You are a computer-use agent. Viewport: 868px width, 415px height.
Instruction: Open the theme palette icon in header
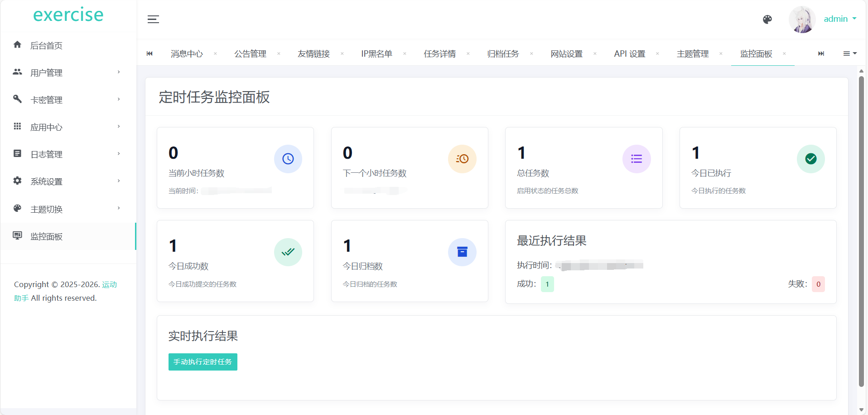[x=767, y=19]
